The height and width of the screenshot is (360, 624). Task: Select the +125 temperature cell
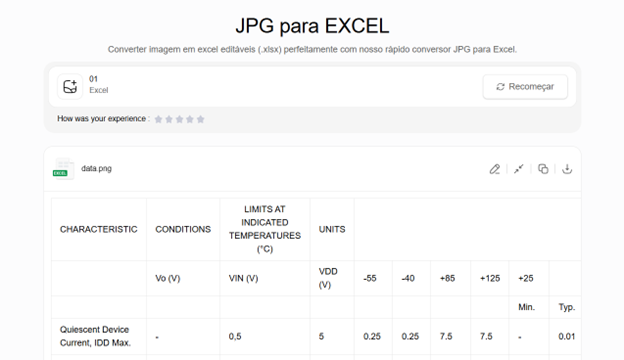[x=490, y=278]
